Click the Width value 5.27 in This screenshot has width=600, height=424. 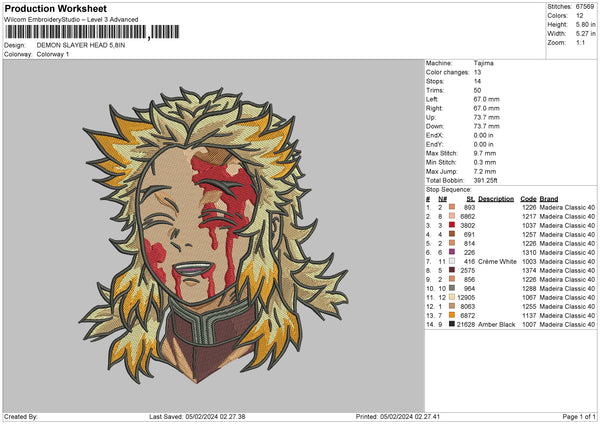[585, 34]
